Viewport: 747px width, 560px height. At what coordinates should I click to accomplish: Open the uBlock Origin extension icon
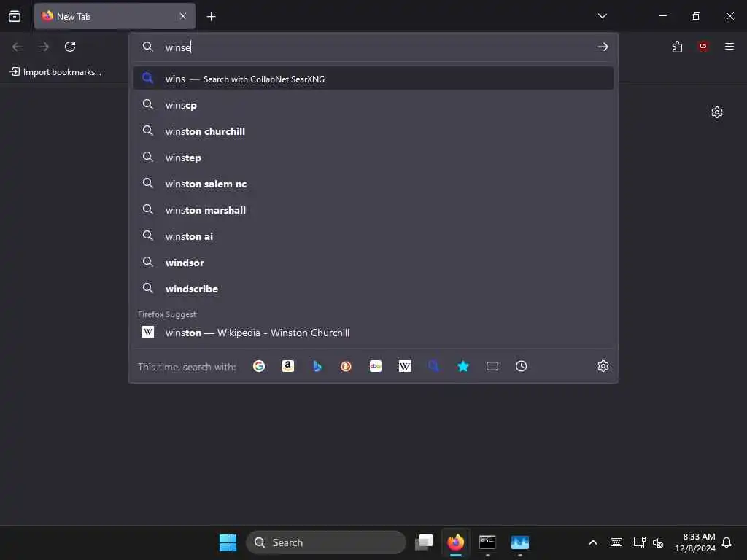pyautogui.click(x=703, y=47)
